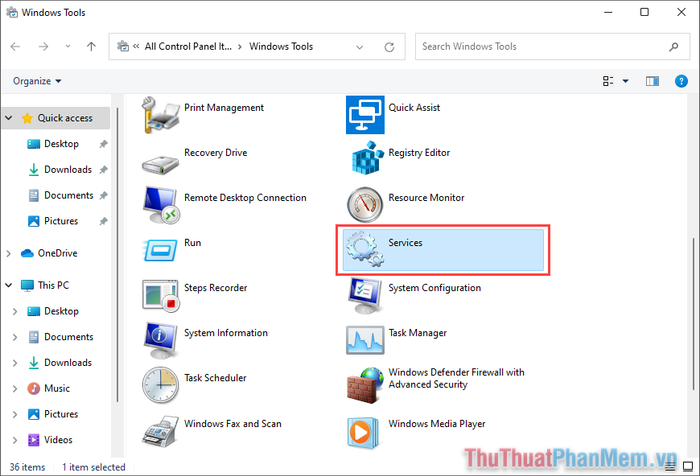Viewport: 700px width, 476px height.
Task: Navigate back with the back arrow
Action: pyautogui.click(x=16, y=46)
